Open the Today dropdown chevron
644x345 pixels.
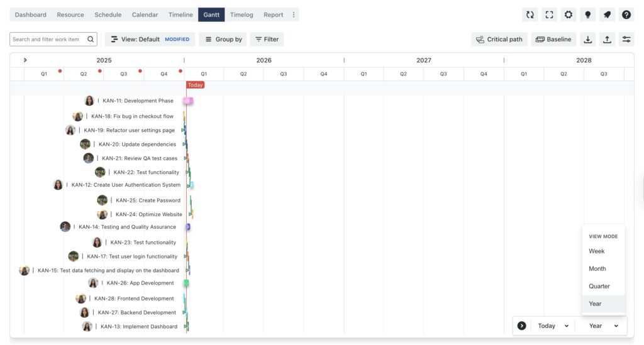click(x=567, y=326)
